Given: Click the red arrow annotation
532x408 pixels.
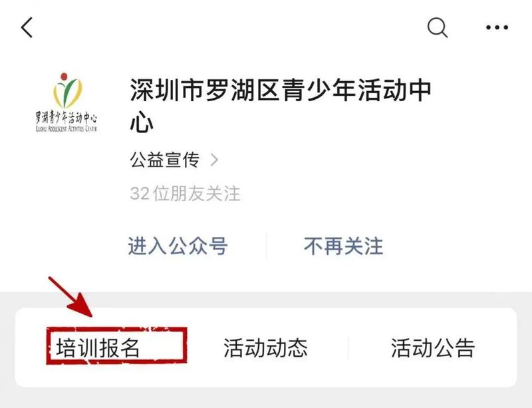Looking at the screenshot, I should 70,297.
